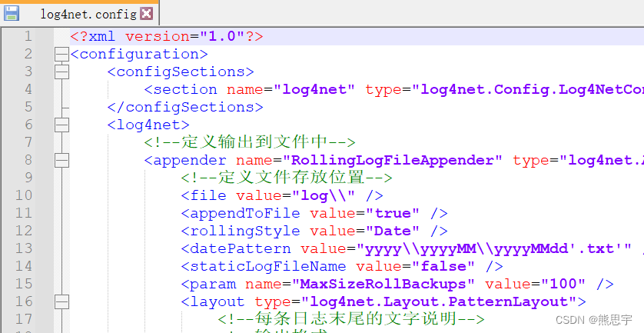Click the <configSections> opening tag text
The height and width of the screenshot is (333, 644).
pos(181,72)
